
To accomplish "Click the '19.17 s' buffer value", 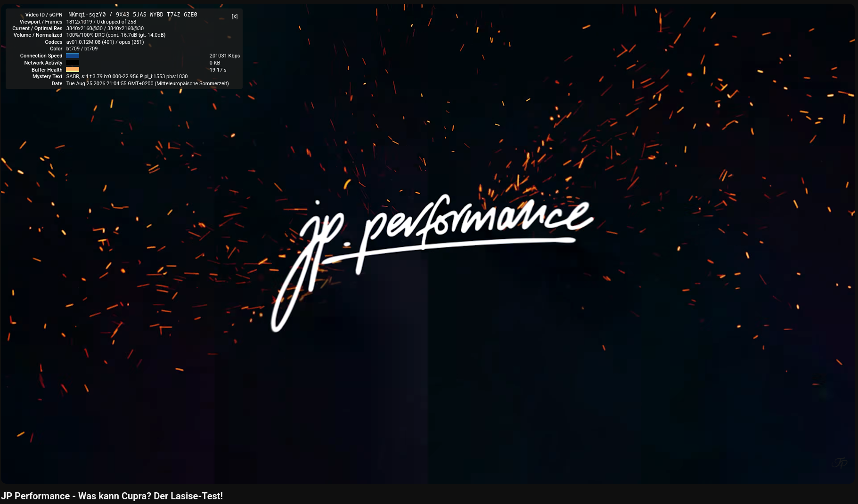I will pyautogui.click(x=218, y=70).
